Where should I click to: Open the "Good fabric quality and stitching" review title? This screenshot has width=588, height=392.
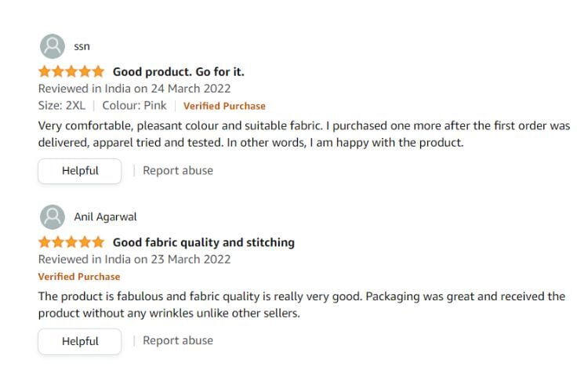pos(203,242)
